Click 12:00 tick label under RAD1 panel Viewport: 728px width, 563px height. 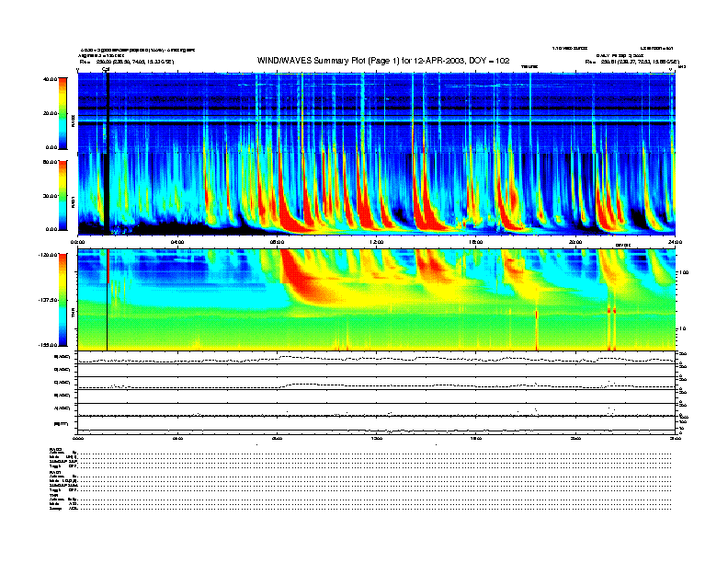[377, 242]
